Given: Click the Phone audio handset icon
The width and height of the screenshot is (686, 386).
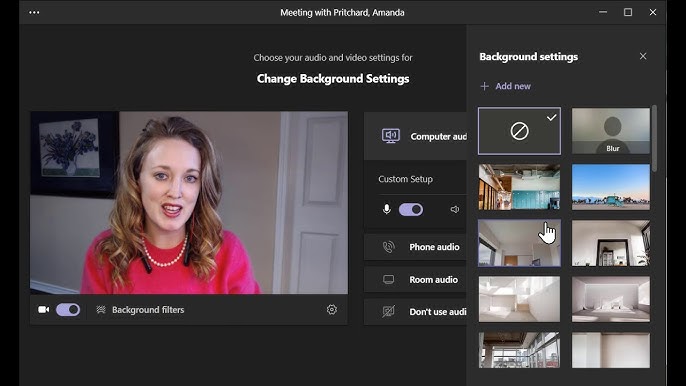Looking at the screenshot, I should [x=388, y=247].
